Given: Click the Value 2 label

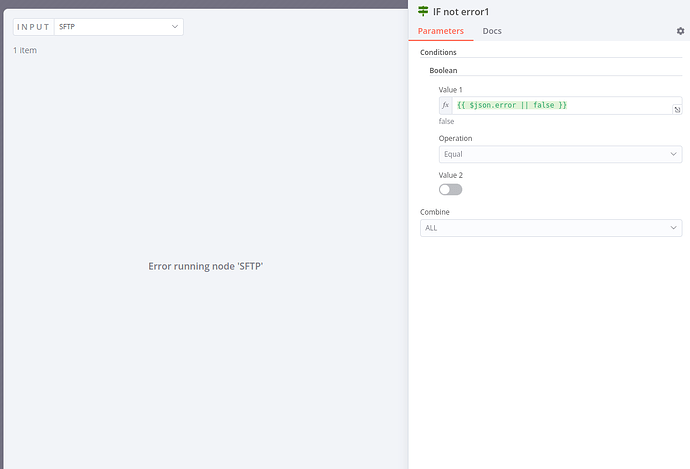Looking at the screenshot, I should pyautogui.click(x=451, y=175).
